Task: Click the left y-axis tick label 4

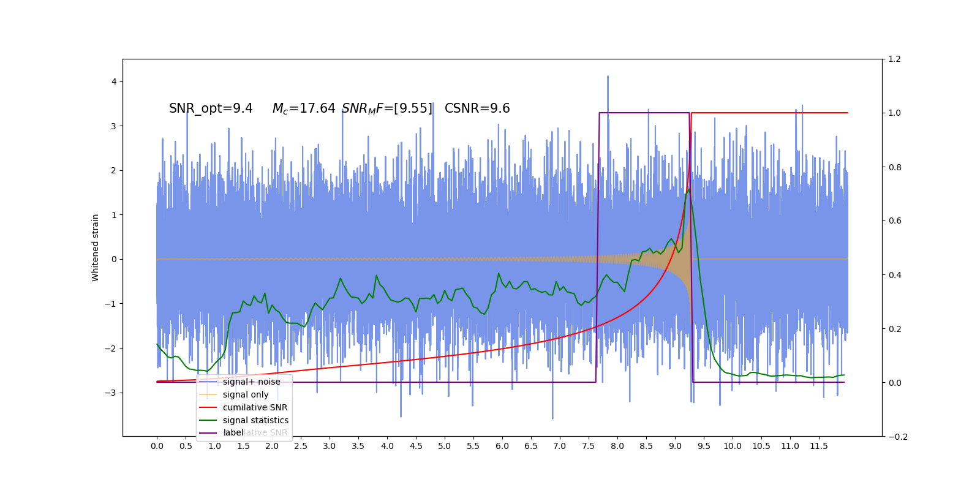Action: (114, 81)
